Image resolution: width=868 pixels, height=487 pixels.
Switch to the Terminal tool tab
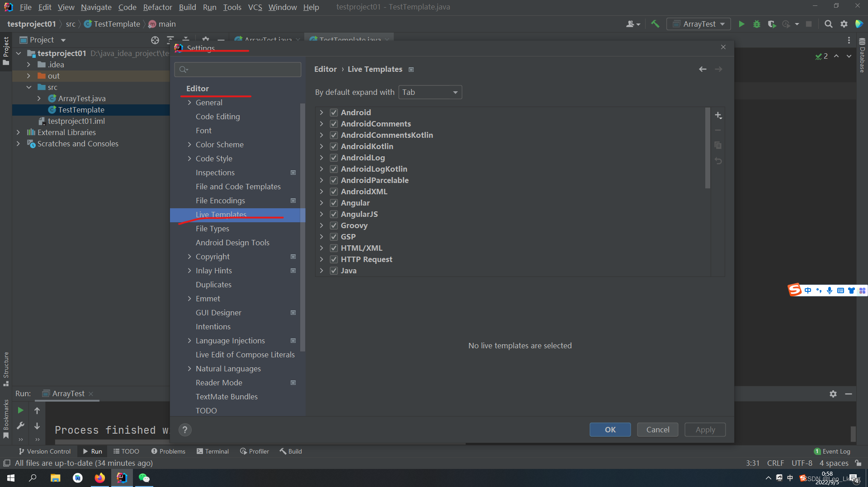click(212, 451)
